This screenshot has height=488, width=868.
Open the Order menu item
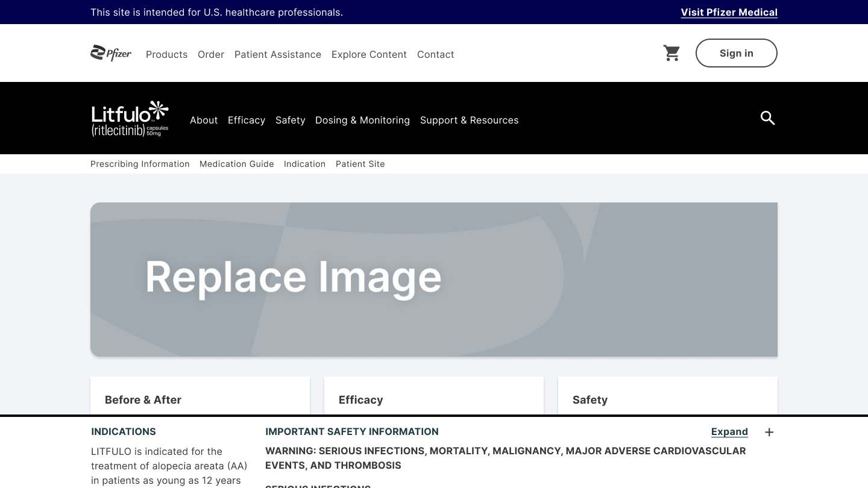211,54
